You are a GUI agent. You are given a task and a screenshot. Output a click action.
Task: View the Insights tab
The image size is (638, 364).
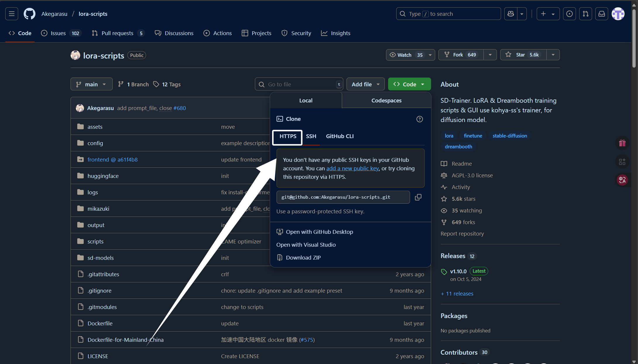point(336,33)
